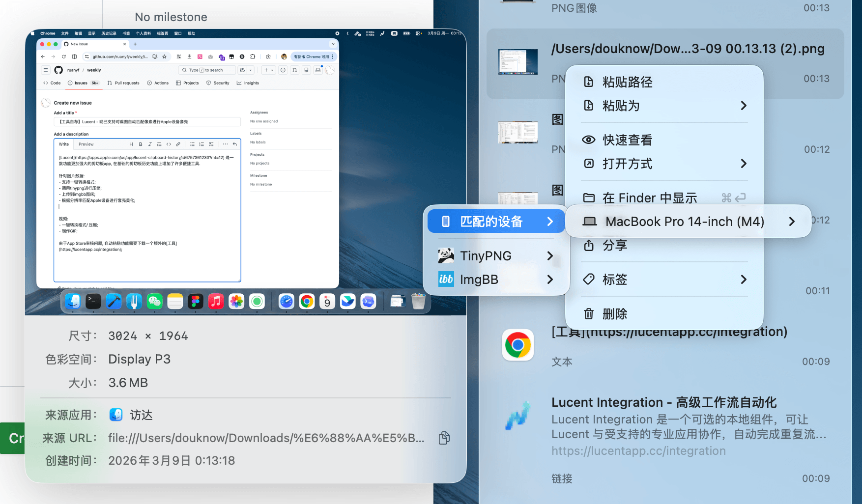Expand the 打开方式 submenu chevron
The image size is (862, 504).
click(743, 164)
